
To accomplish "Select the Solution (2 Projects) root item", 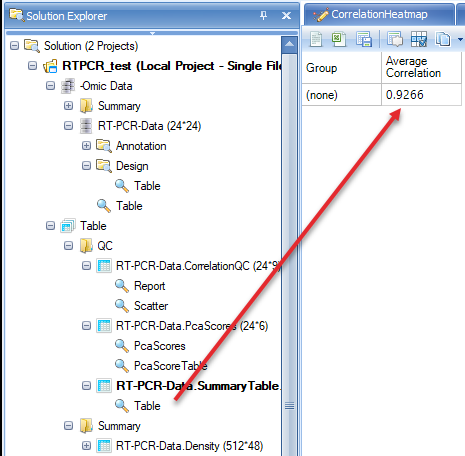I will click(x=91, y=46).
